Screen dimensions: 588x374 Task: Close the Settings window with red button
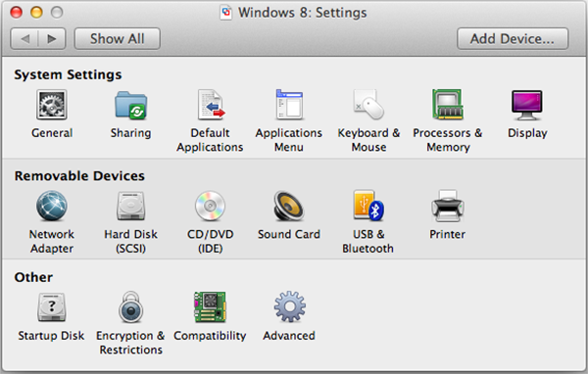point(16,13)
